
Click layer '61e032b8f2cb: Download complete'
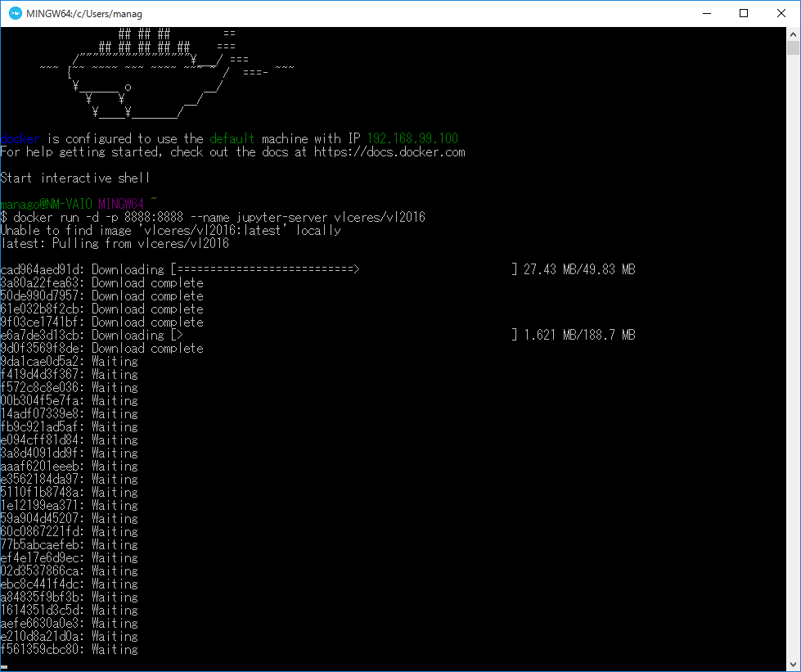[x=102, y=309]
